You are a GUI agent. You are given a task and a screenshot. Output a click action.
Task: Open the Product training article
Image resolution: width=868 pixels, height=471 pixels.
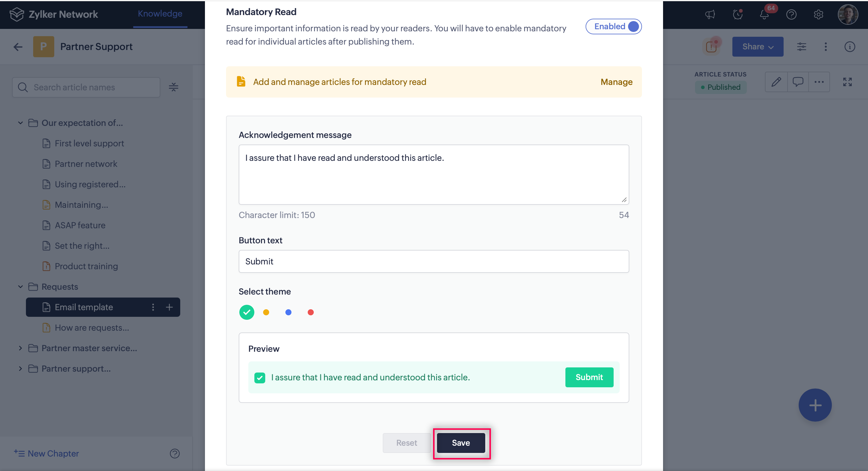[x=86, y=266]
